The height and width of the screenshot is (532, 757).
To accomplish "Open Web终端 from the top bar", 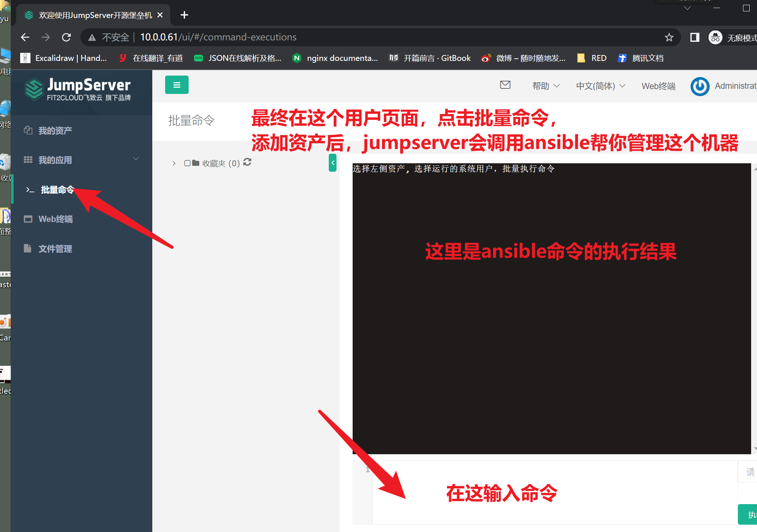I will 658,86.
